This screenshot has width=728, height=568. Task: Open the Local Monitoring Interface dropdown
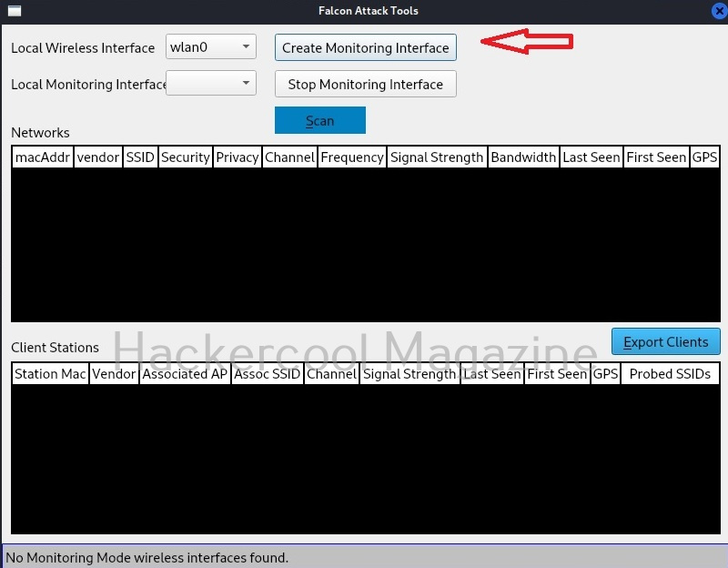click(211, 83)
